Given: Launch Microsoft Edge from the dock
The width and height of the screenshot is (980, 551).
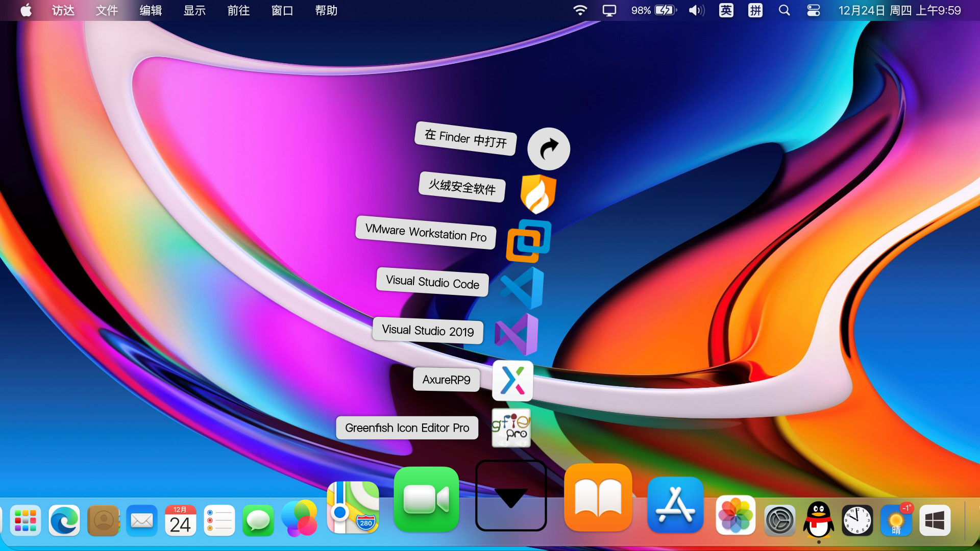Looking at the screenshot, I should [x=64, y=520].
